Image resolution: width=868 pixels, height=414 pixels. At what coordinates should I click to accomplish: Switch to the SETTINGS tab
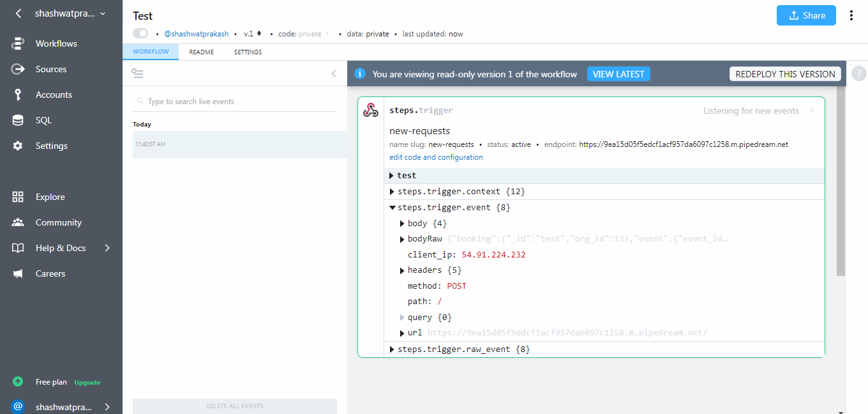248,52
